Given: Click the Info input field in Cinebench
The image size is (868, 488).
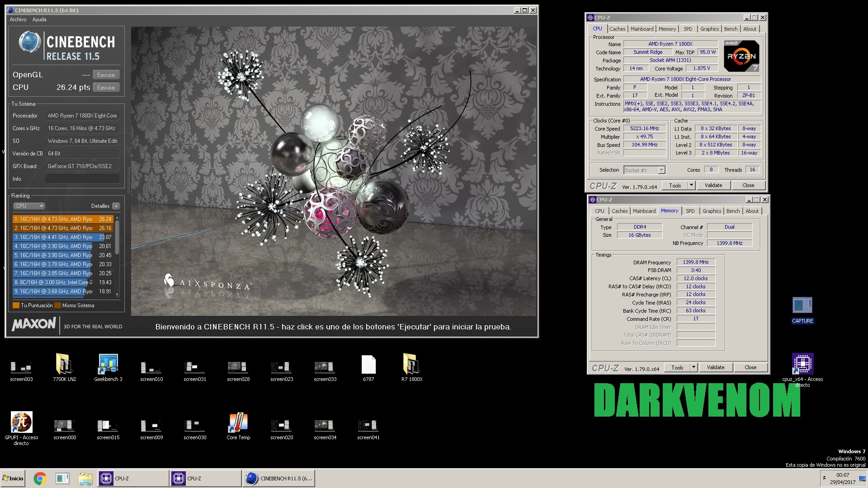Looking at the screenshot, I should click(x=83, y=179).
